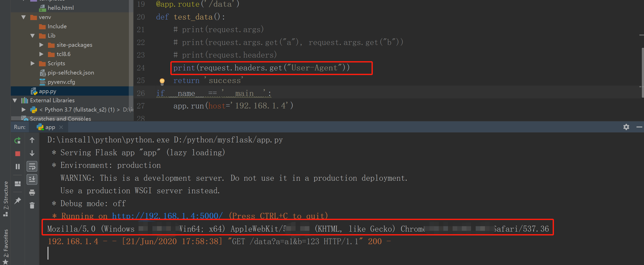The height and width of the screenshot is (265, 644).
Task: Click line number 24 in gutter
Action: (141, 68)
